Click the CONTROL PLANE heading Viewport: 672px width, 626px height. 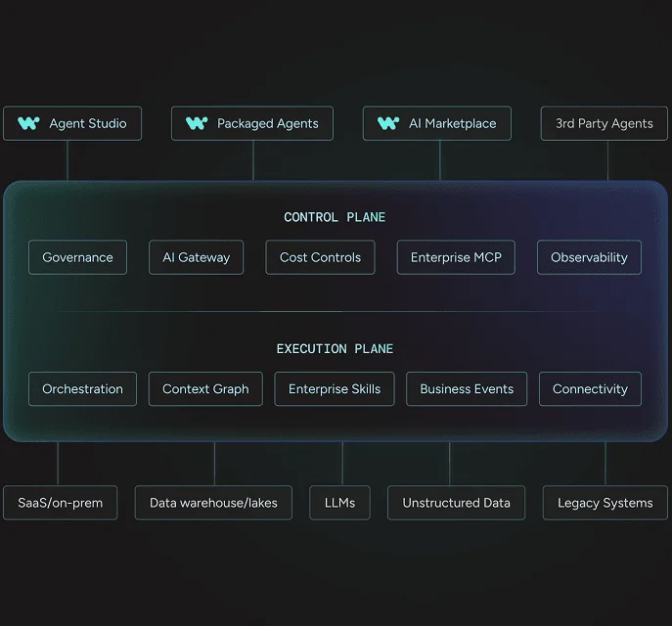pyautogui.click(x=335, y=217)
